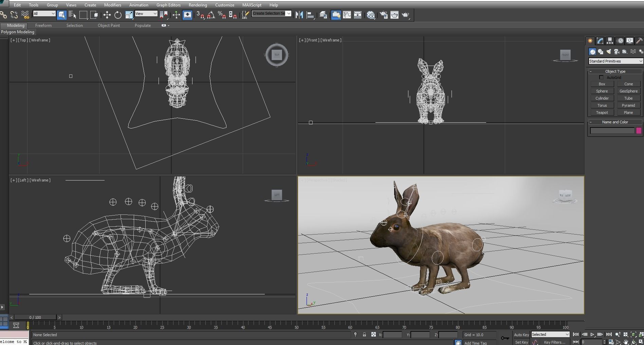This screenshot has width=644, height=345.
Task: Open Create Selection Set dropdown
Action: 272,13
